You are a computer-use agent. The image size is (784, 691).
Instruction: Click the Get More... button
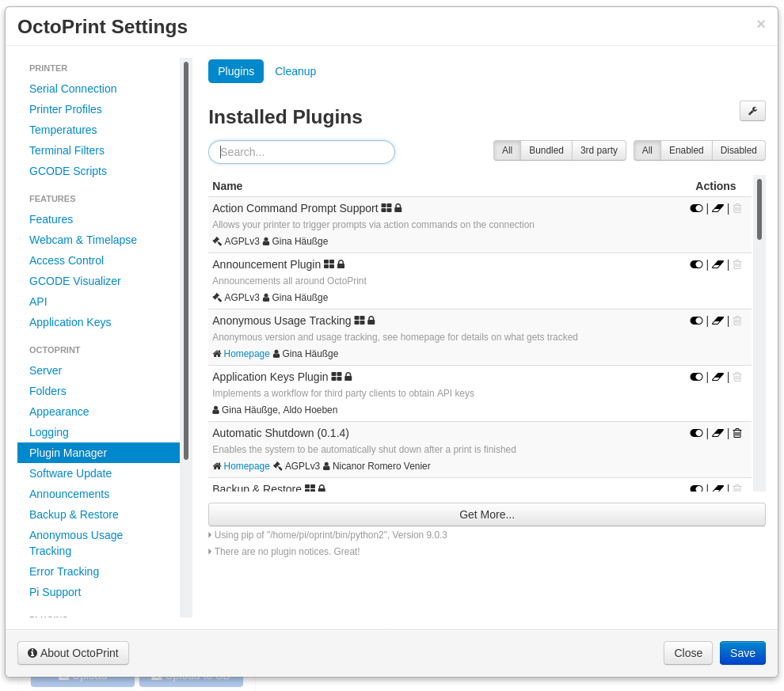[486, 514]
